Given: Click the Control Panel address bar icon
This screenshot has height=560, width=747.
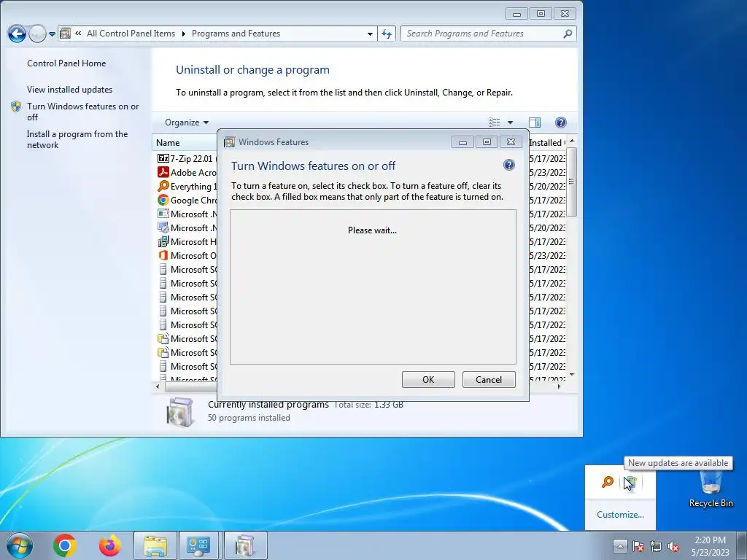Looking at the screenshot, I should pos(65,34).
